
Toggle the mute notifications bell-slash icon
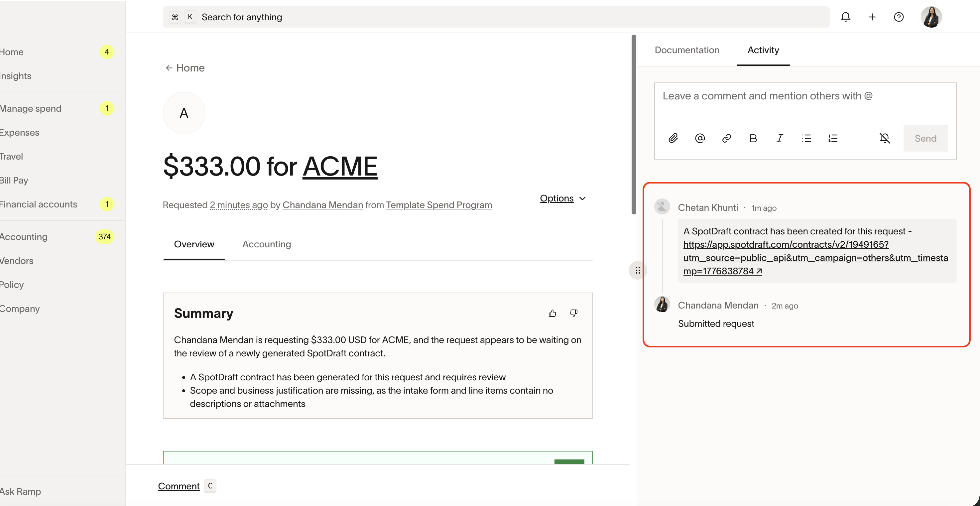pos(885,138)
